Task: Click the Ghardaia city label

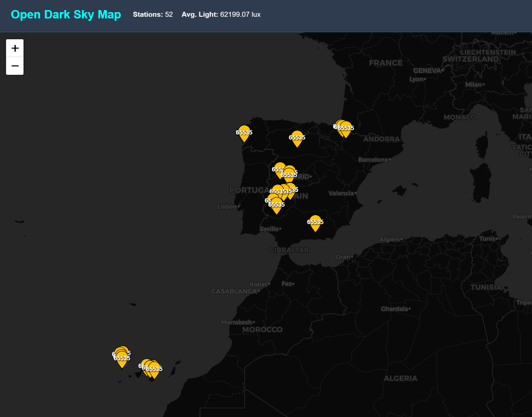Action: coord(395,309)
